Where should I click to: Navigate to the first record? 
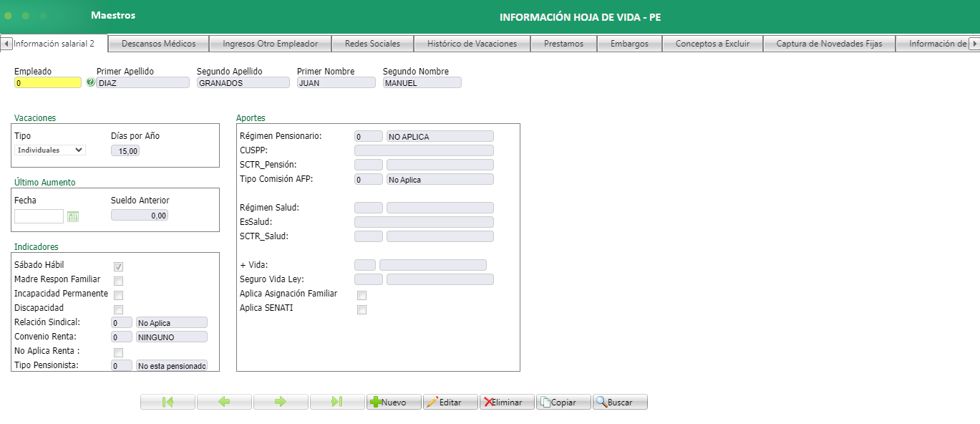pos(168,401)
